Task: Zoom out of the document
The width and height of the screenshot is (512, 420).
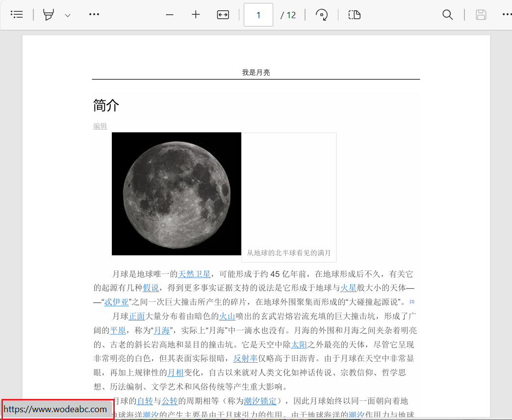Action: 169,15
